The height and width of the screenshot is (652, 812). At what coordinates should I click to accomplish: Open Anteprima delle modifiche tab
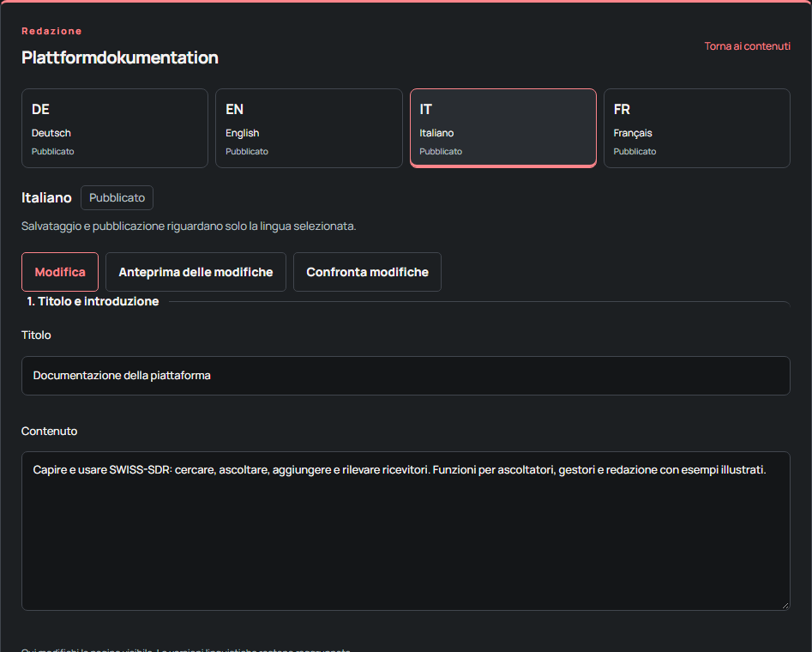[x=195, y=272]
